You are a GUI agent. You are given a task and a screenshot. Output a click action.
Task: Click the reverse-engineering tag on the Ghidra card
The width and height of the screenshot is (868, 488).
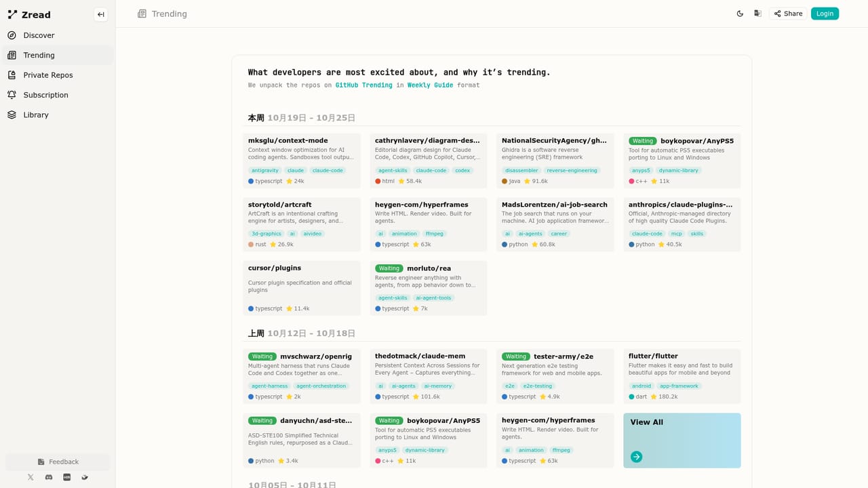pos(572,171)
